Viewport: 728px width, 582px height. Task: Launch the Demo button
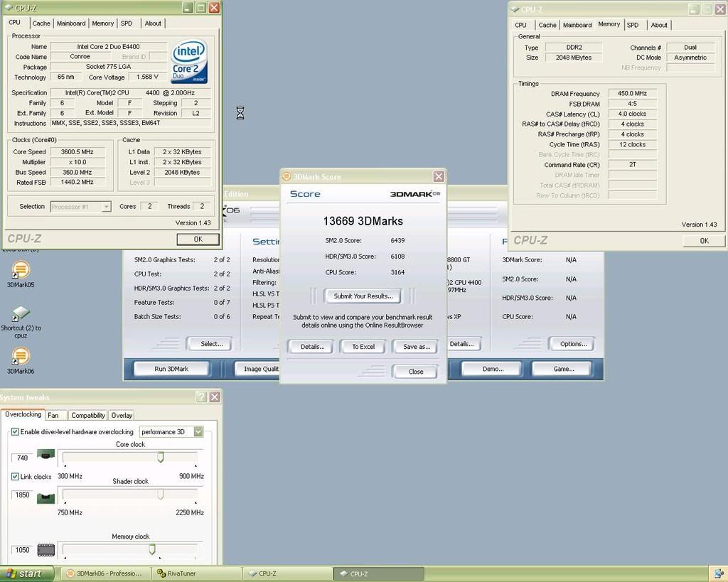(x=493, y=369)
